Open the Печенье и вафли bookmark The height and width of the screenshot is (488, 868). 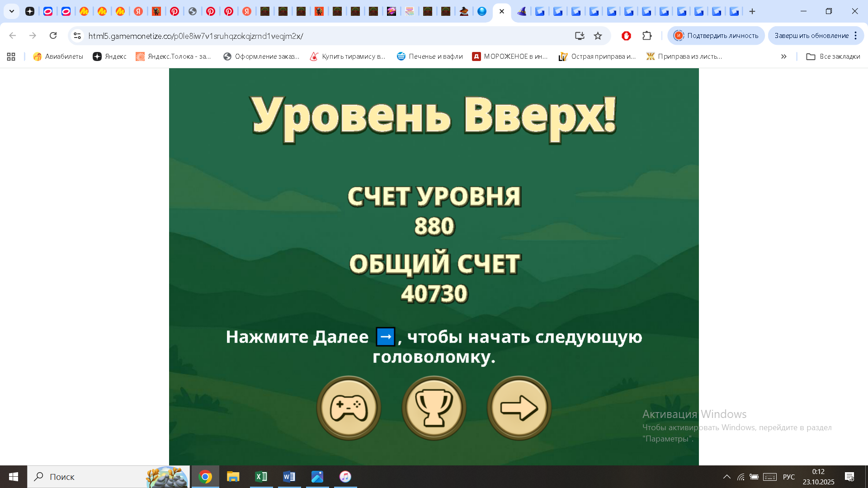tap(429, 56)
